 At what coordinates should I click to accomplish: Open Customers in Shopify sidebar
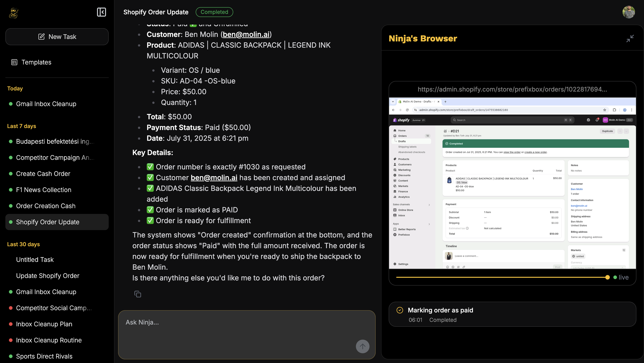(x=404, y=165)
